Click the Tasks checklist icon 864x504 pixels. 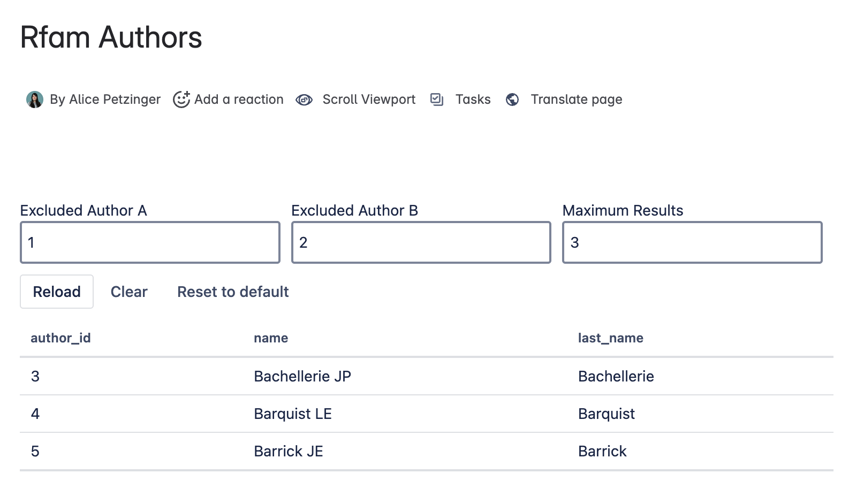(x=437, y=100)
